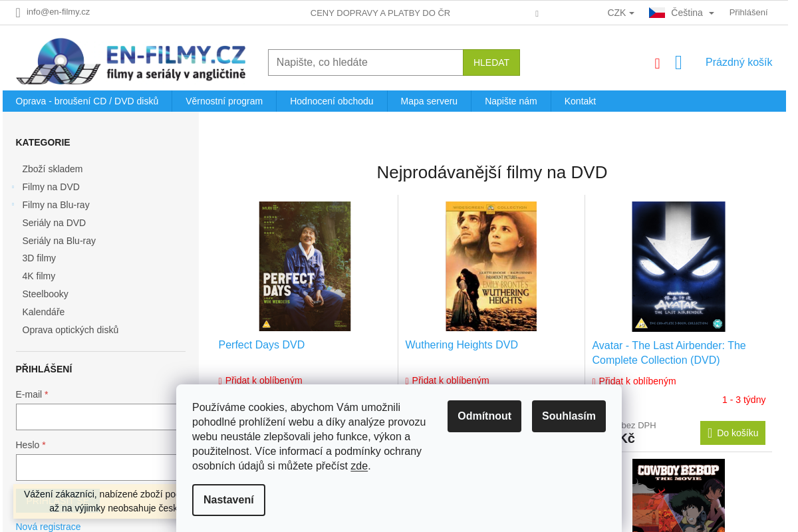Image resolution: width=798 pixels, height=532 pixels.
Task: Open the Čeština language dropdown
Action: tap(692, 13)
